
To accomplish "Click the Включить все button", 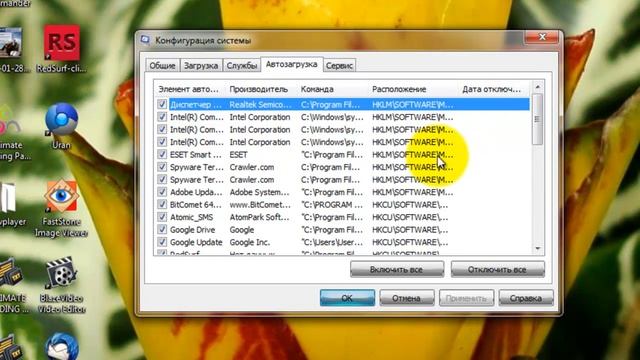I will pyautogui.click(x=397, y=269).
